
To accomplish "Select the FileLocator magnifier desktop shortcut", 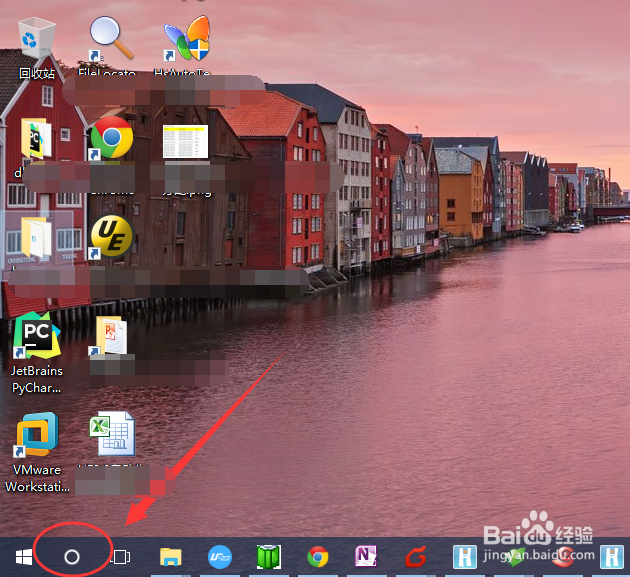I will click(x=111, y=38).
